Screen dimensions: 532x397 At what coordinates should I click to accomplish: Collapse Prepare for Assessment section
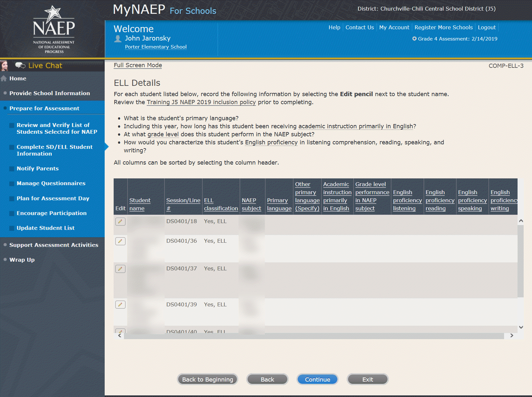tap(44, 108)
